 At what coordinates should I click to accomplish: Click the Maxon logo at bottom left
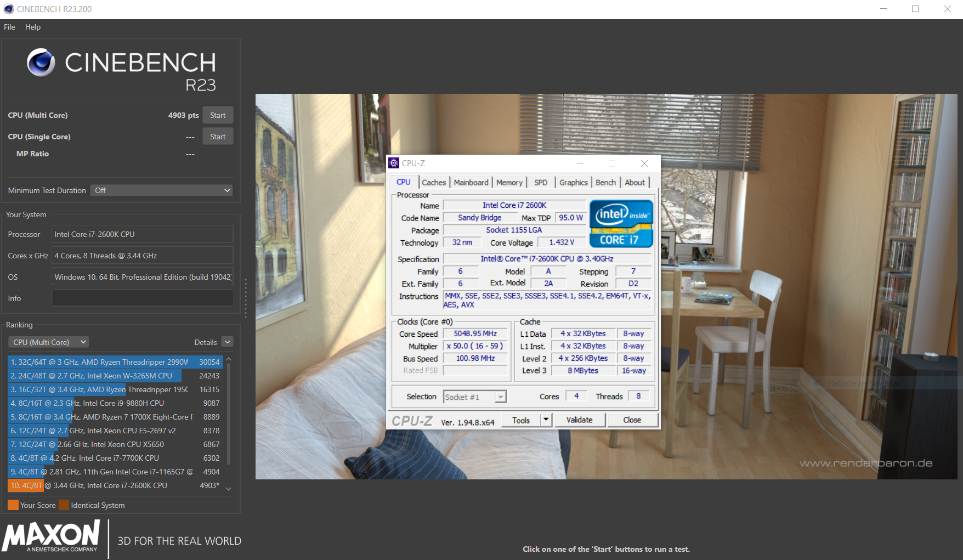click(51, 536)
